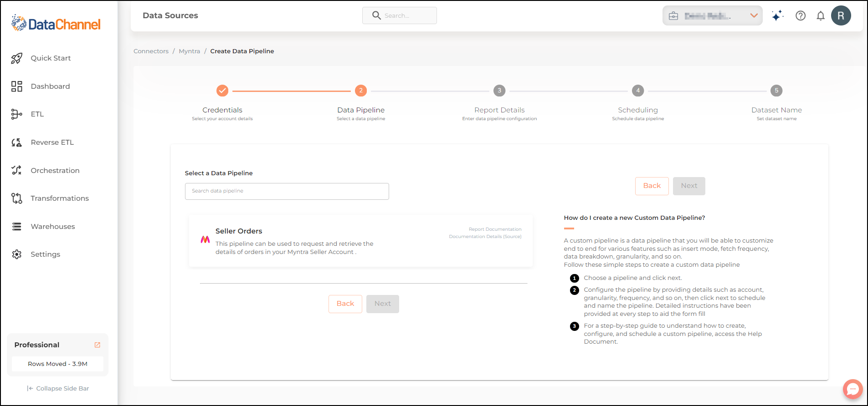Click the Rows Moved - 3.9M label
The height and width of the screenshot is (406, 868).
57,364
